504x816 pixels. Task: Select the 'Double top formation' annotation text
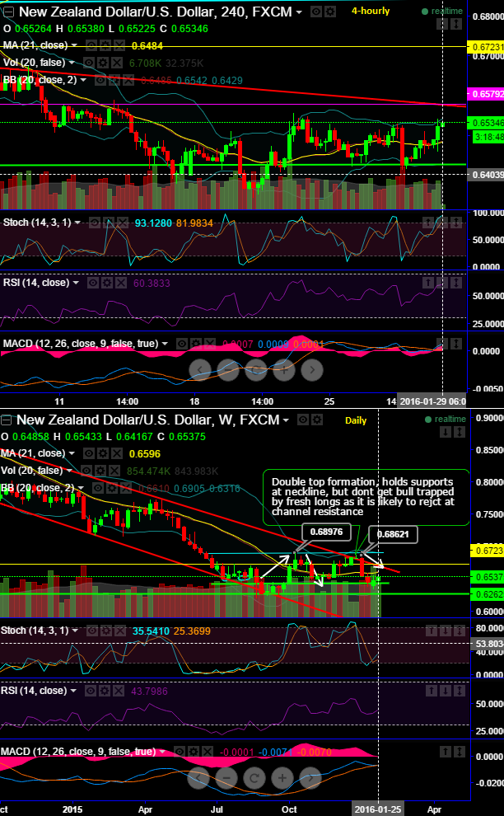(x=362, y=496)
